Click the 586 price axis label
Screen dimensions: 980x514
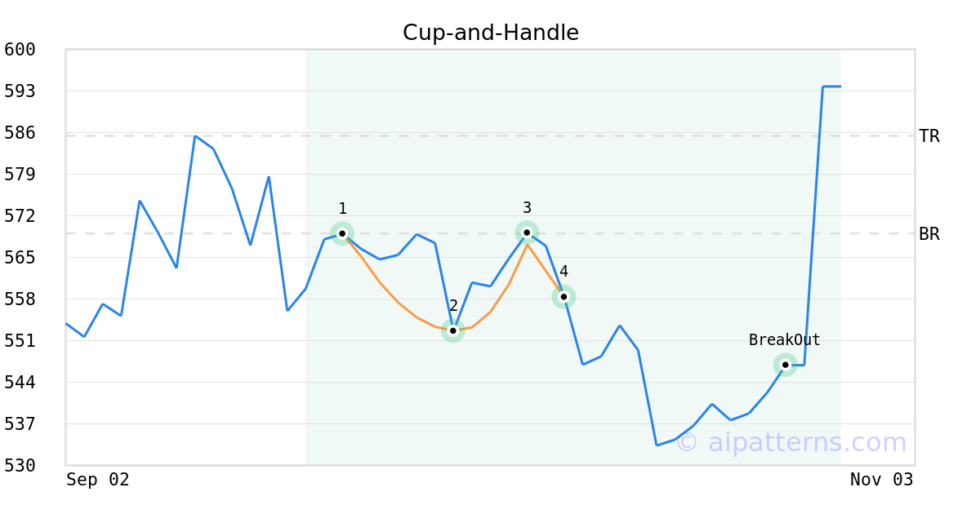(20, 133)
